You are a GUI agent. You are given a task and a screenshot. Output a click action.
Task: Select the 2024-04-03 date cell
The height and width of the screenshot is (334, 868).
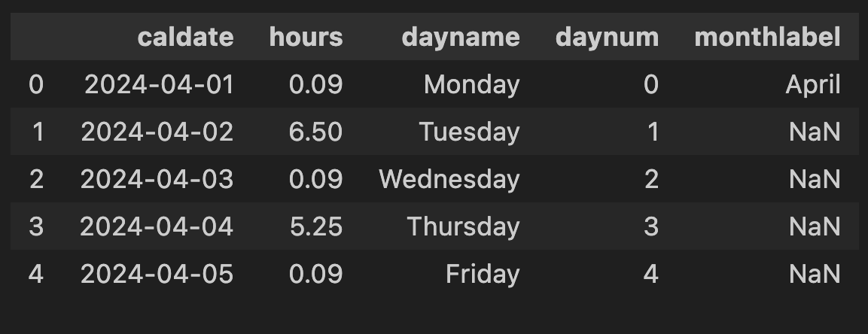click(157, 180)
